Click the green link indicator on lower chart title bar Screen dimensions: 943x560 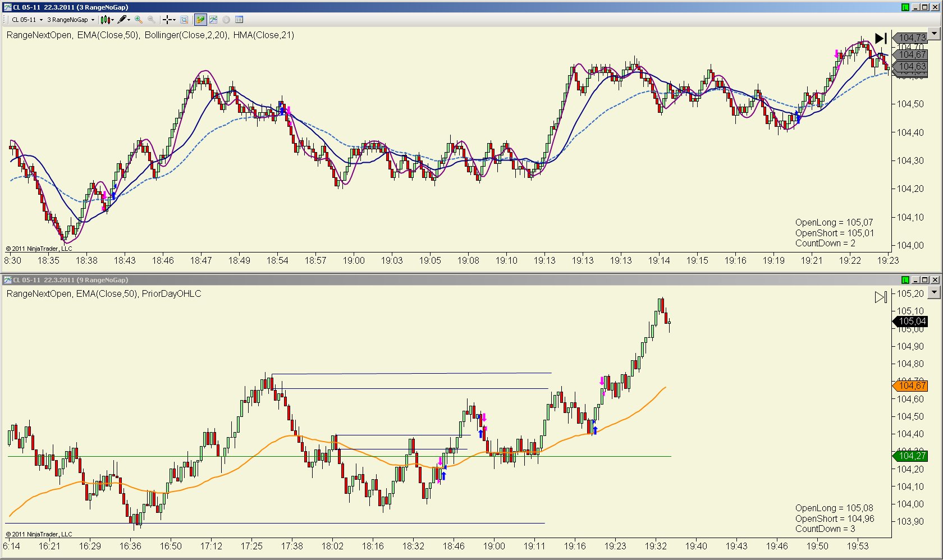click(x=905, y=280)
